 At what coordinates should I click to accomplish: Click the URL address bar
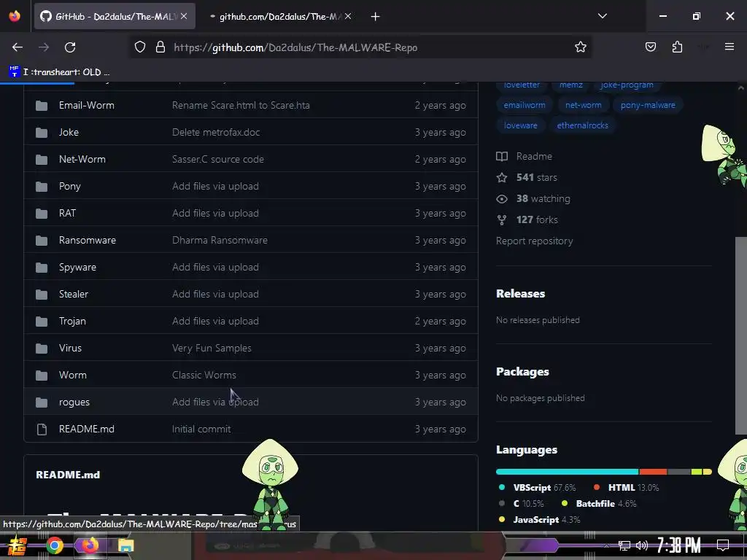point(362,47)
